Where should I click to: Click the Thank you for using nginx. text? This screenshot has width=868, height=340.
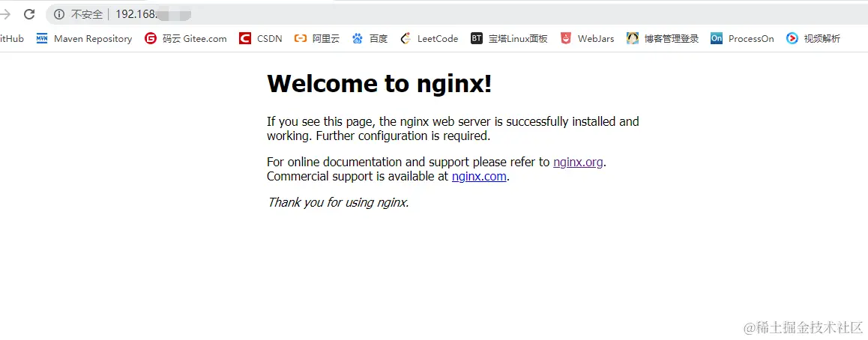coord(337,202)
